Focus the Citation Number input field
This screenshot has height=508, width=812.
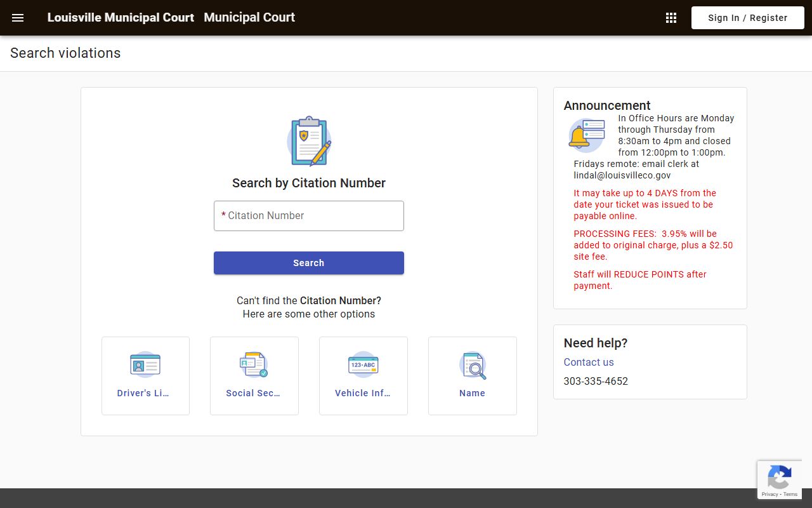coord(309,216)
